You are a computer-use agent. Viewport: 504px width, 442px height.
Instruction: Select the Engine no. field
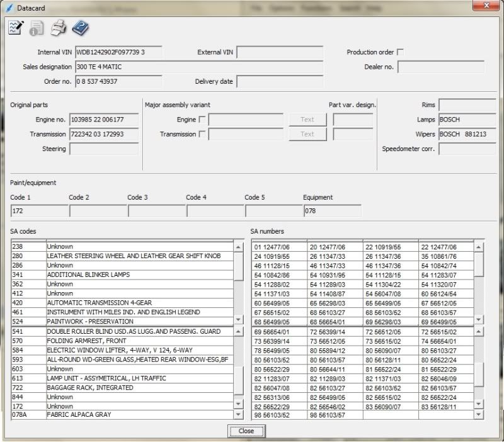pos(104,120)
